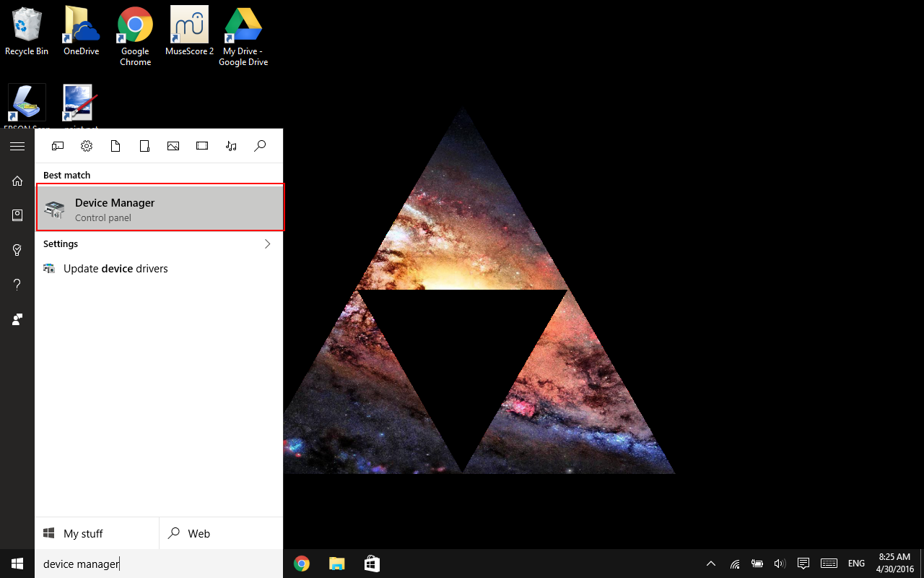This screenshot has width=924, height=578.
Task: Select the MuseScore 2 desktop shortcut
Action: click(x=189, y=32)
